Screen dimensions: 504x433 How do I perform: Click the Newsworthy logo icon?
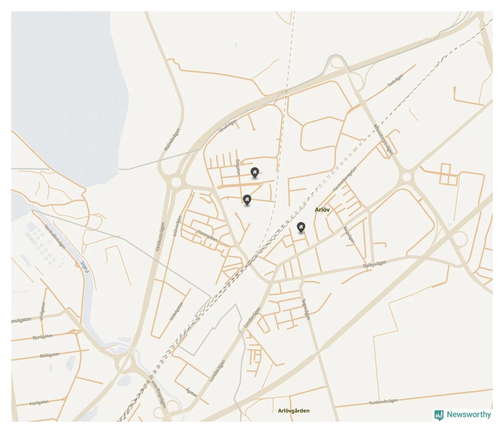[x=439, y=415]
